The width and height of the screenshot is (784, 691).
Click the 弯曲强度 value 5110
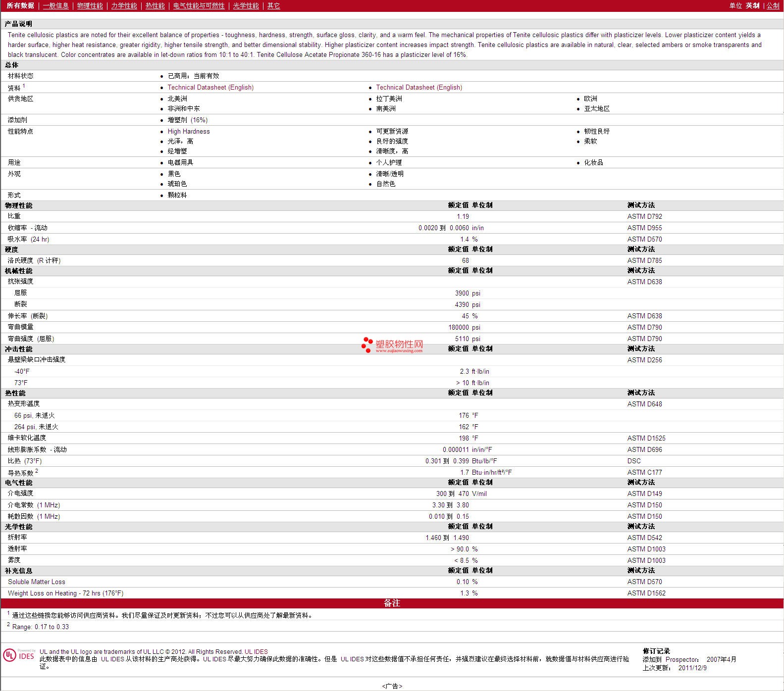click(462, 339)
